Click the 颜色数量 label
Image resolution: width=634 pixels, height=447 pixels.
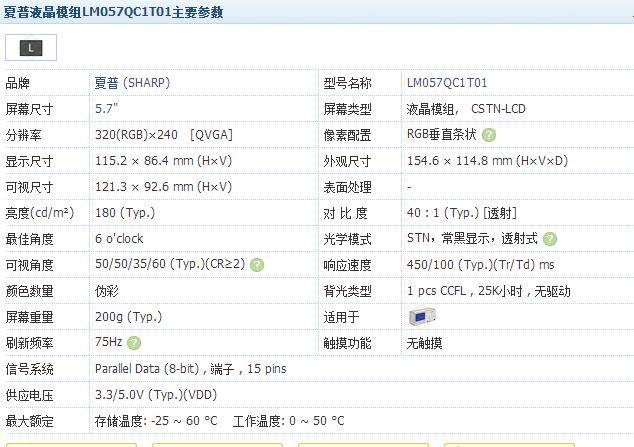tap(29, 291)
